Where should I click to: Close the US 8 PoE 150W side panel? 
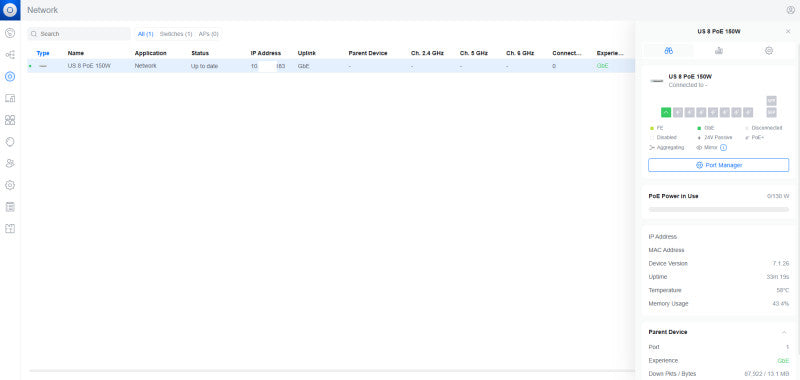click(788, 32)
